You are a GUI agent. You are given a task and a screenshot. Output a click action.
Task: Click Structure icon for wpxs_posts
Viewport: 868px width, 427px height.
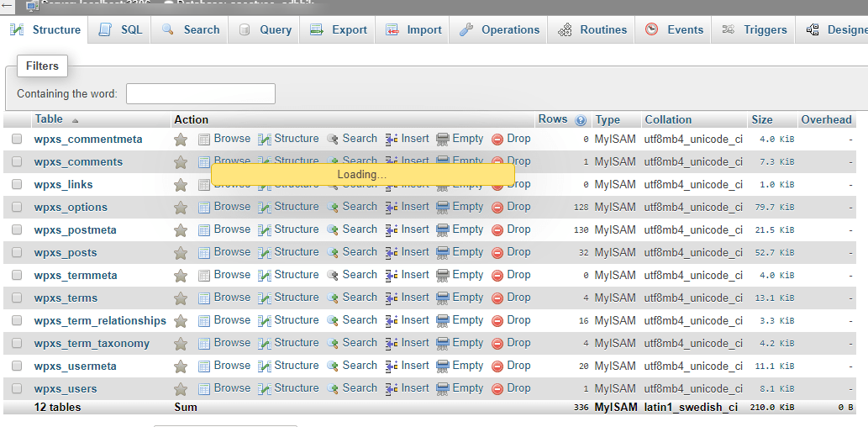click(x=265, y=253)
